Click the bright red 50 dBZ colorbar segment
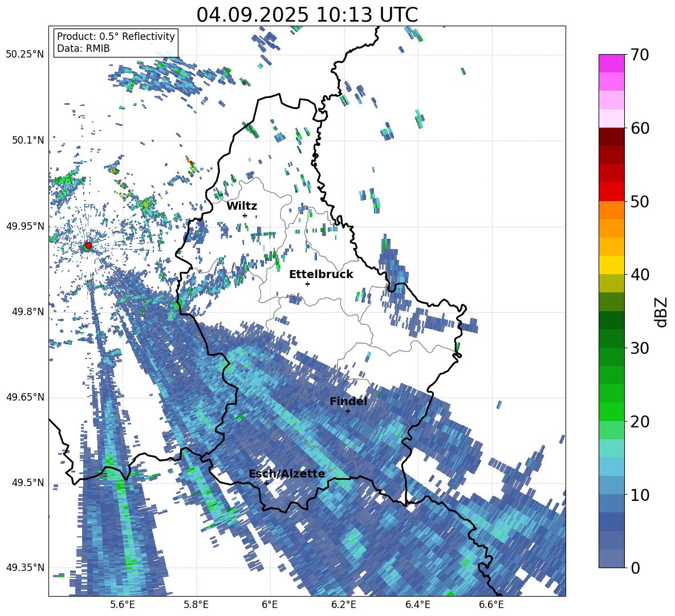675x616 pixels. [x=611, y=192]
